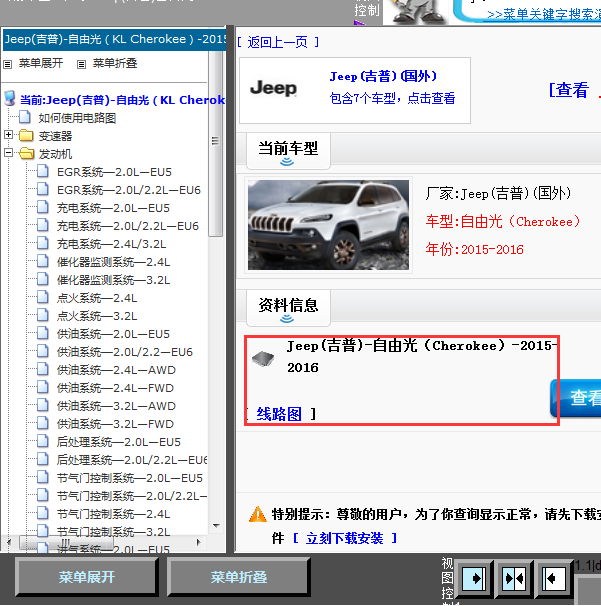Click 菜单折叠 link above the tree
Viewport: 601px width, 606px height.
(x=115, y=63)
